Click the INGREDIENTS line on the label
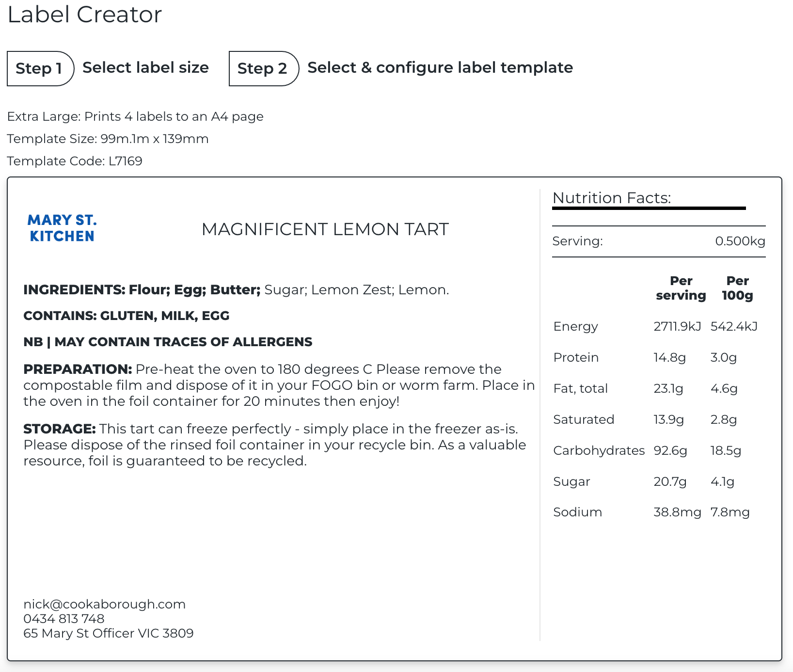The width and height of the screenshot is (793, 672). pos(236,289)
